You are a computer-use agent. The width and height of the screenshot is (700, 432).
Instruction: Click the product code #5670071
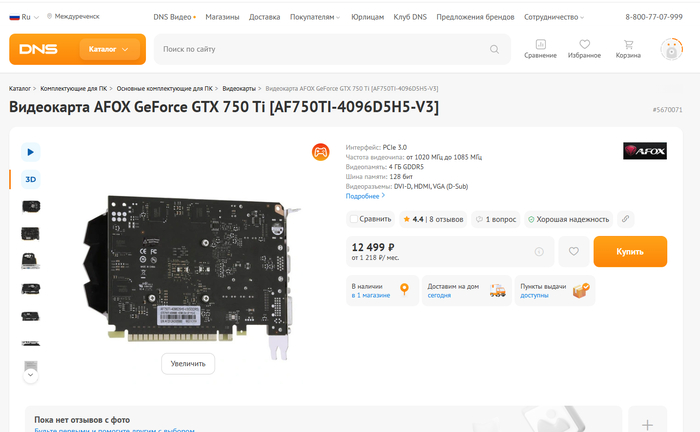tap(667, 110)
